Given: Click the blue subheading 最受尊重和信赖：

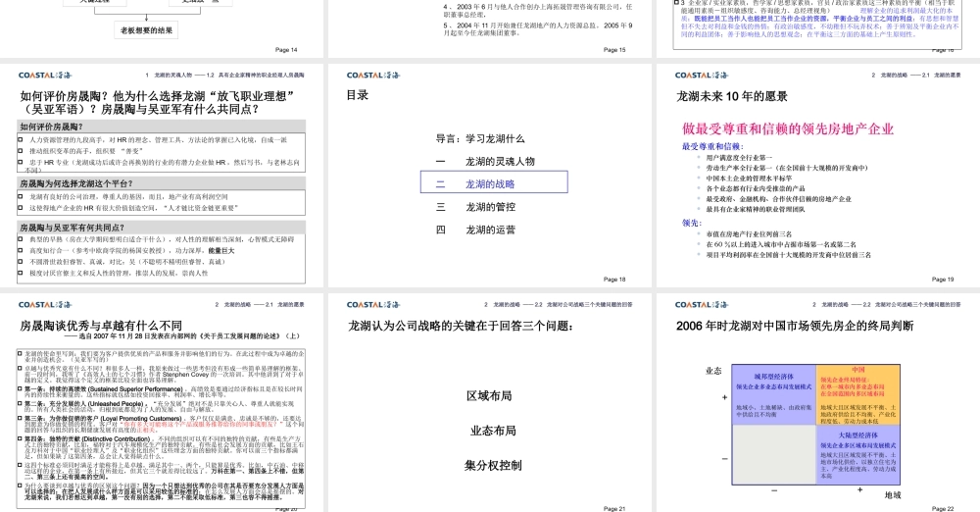Looking at the screenshot, I should tap(712, 146).
